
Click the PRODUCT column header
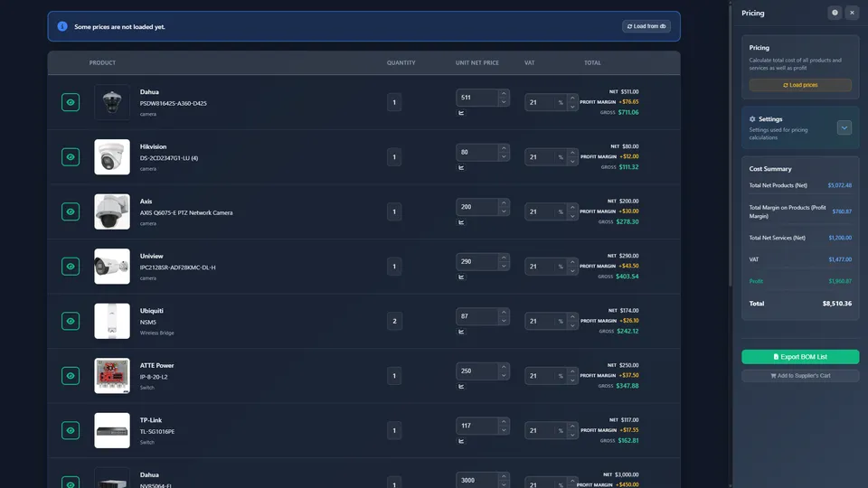pos(102,63)
